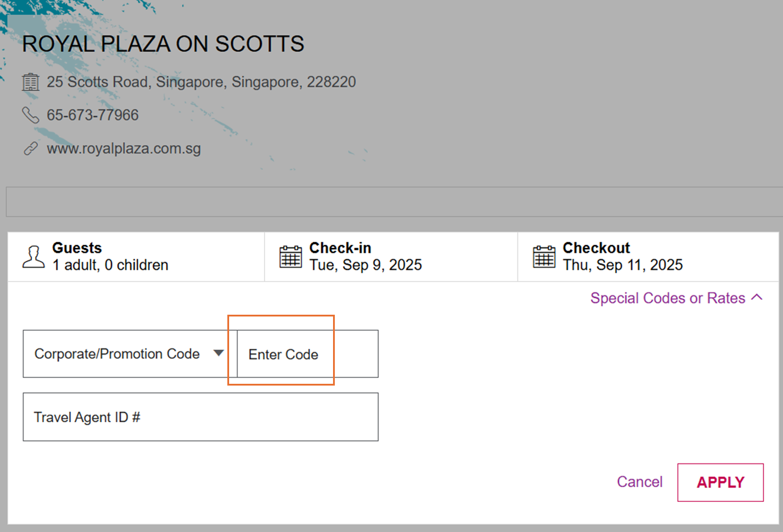The image size is (783, 532).
Task: Open www.royalplaza.com.sg website link
Action: tap(124, 148)
